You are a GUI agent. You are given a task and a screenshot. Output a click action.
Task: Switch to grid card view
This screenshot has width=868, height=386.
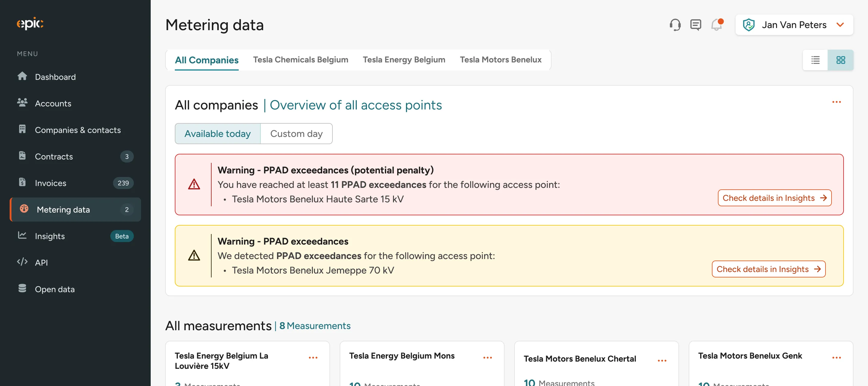click(840, 60)
